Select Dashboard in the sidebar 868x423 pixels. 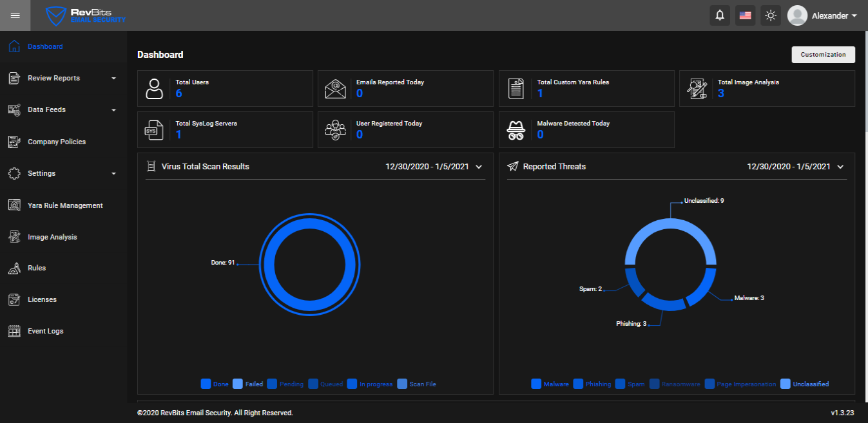click(x=45, y=46)
